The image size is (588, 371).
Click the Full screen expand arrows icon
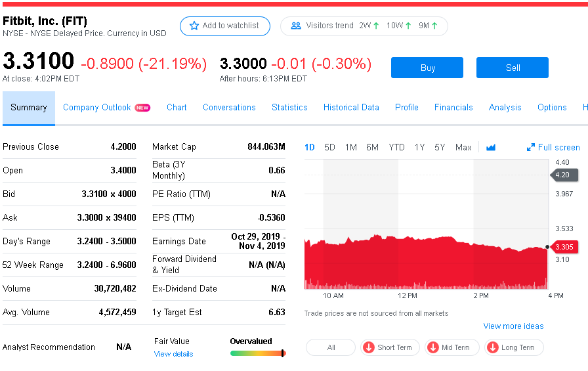pos(531,148)
